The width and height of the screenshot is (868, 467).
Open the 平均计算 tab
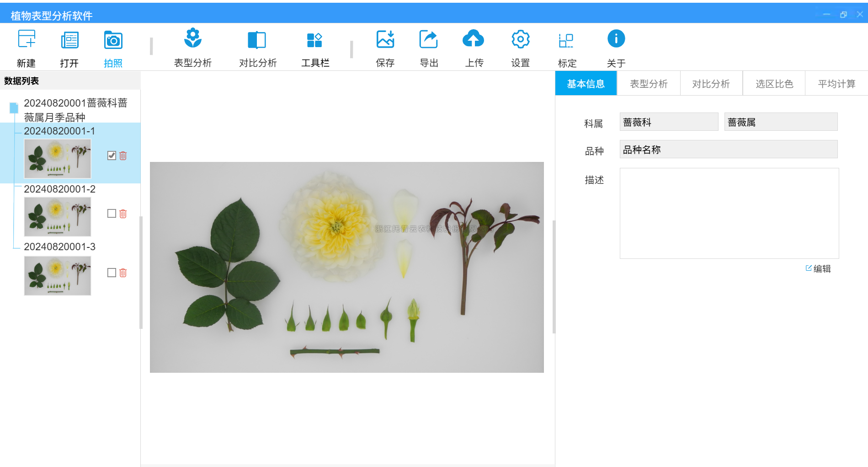coord(836,83)
